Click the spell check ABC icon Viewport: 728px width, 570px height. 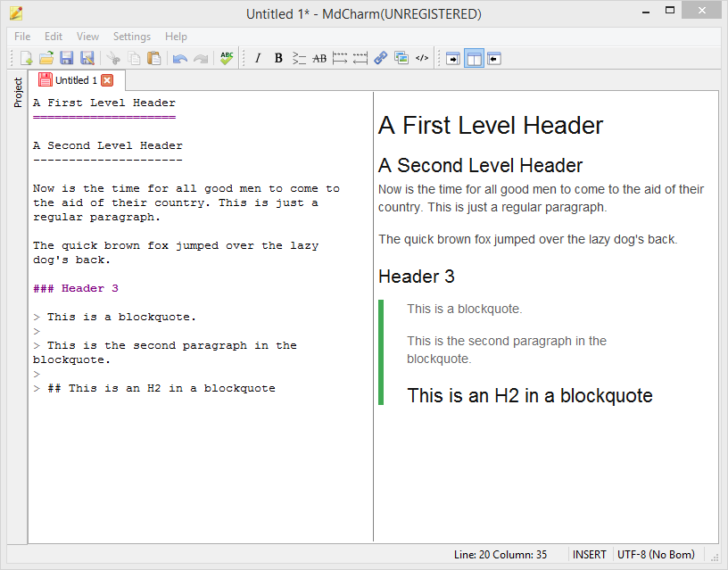pyautogui.click(x=227, y=59)
